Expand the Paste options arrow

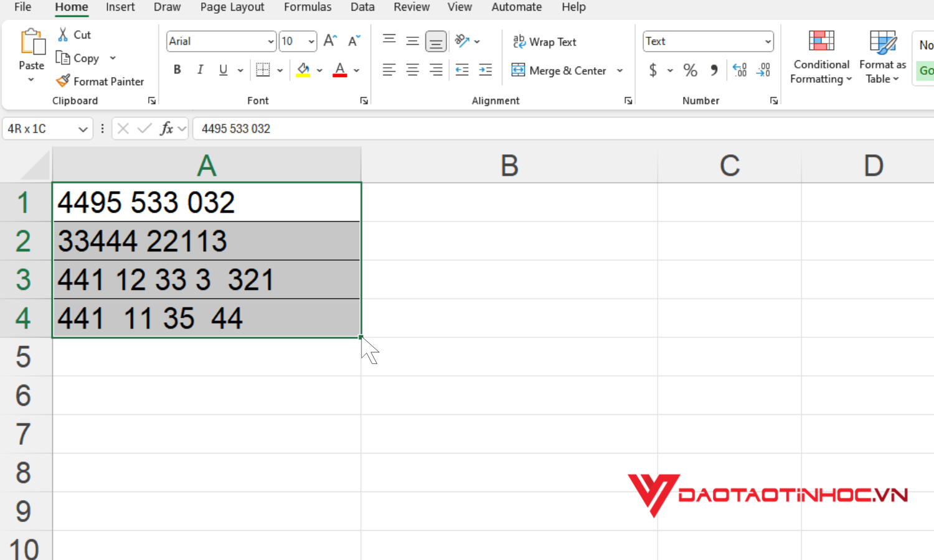pyautogui.click(x=31, y=80)
